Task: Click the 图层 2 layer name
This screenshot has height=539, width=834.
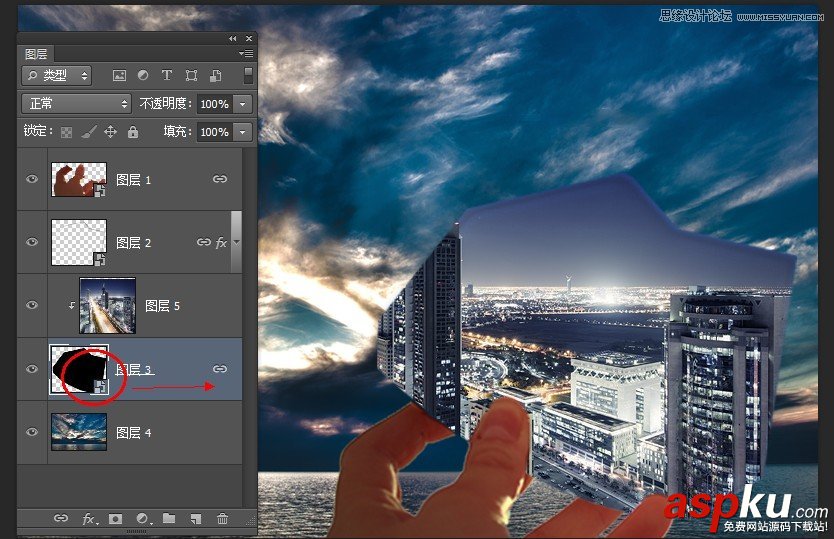Action: (134, 243)
